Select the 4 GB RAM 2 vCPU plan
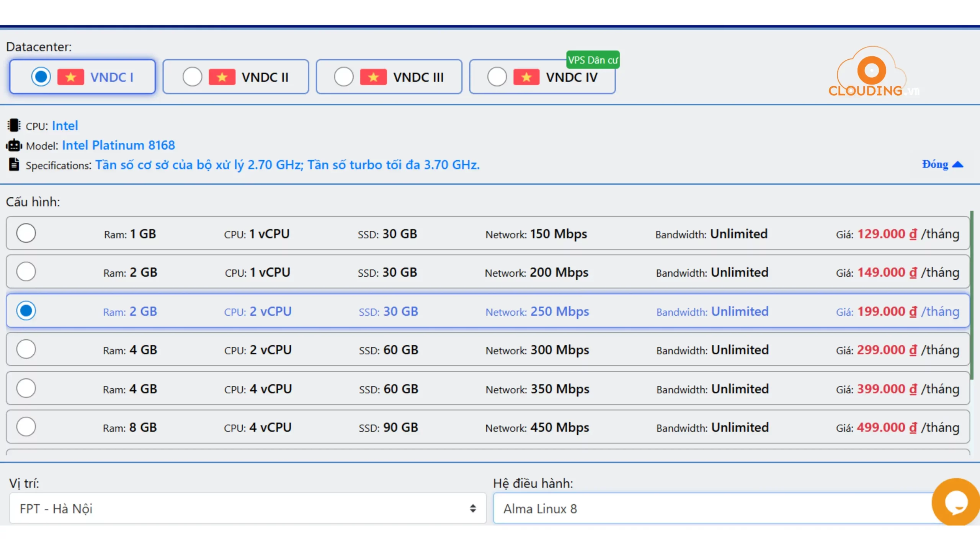Image resolution: width=980 pixels, height=551 pixels. tap(26, 349)
